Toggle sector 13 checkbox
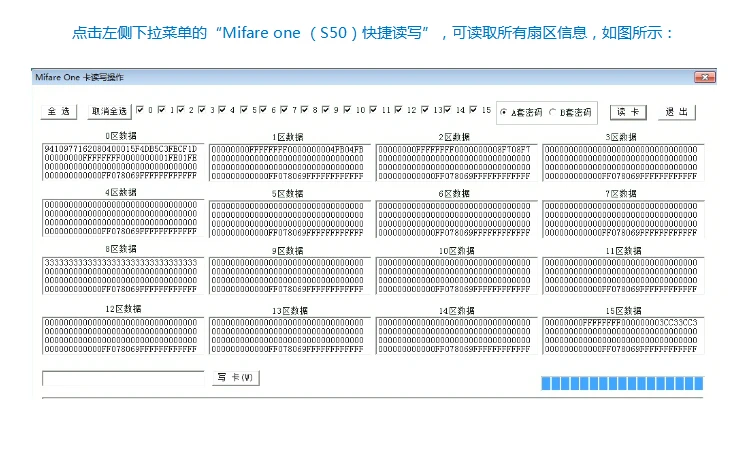The image size is (750, 466). tap(425, 110)
